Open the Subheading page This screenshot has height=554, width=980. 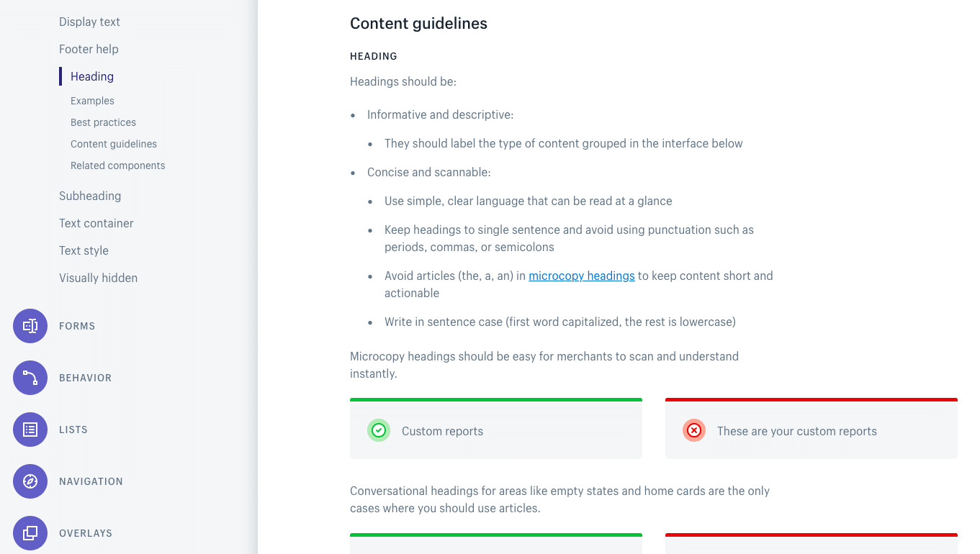pyautogui.click(x=90, y=196)
